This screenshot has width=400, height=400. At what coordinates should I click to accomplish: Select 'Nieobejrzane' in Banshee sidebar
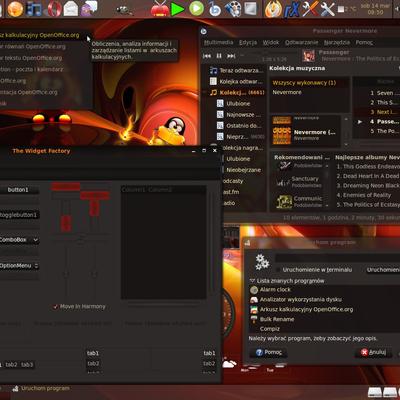click(243, 170)
